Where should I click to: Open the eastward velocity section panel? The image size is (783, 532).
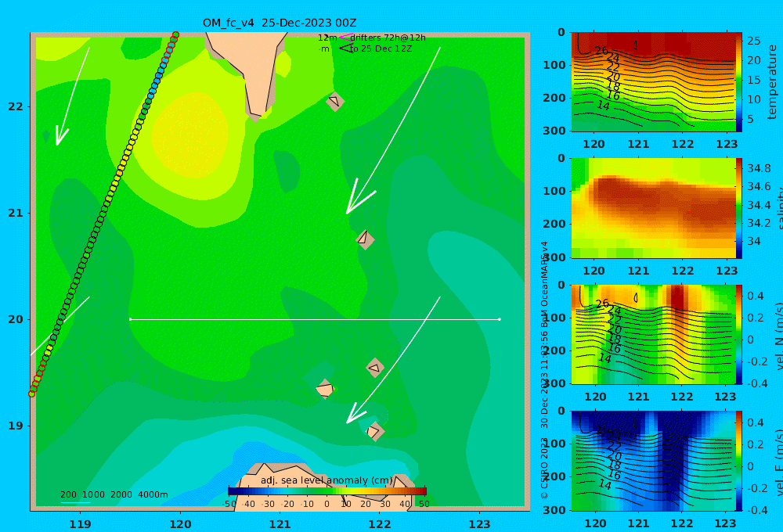(654, 461)
